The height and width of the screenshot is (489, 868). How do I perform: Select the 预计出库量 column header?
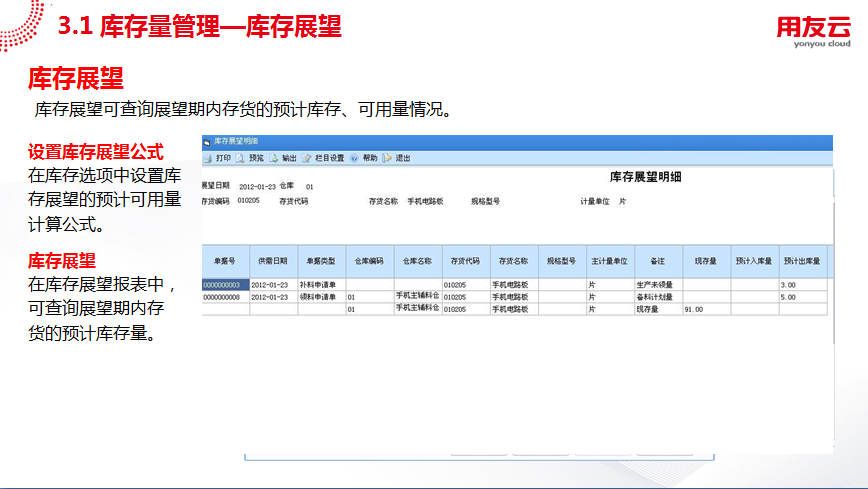pos(802,261)
